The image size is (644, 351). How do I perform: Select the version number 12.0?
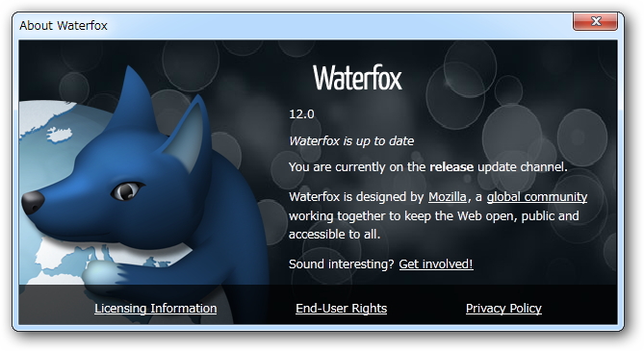pyautogui.click(x=301, y=114)
